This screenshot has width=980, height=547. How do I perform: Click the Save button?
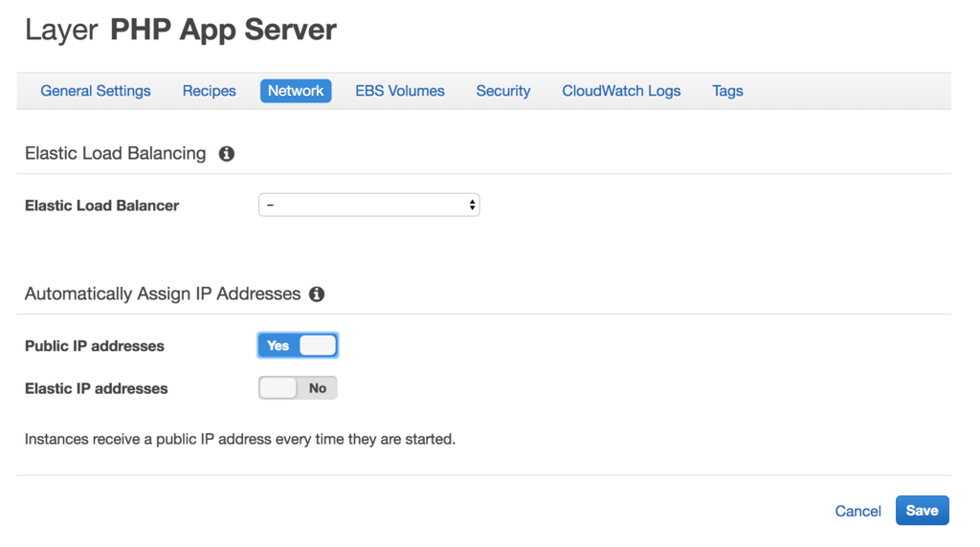pos(922,511)
